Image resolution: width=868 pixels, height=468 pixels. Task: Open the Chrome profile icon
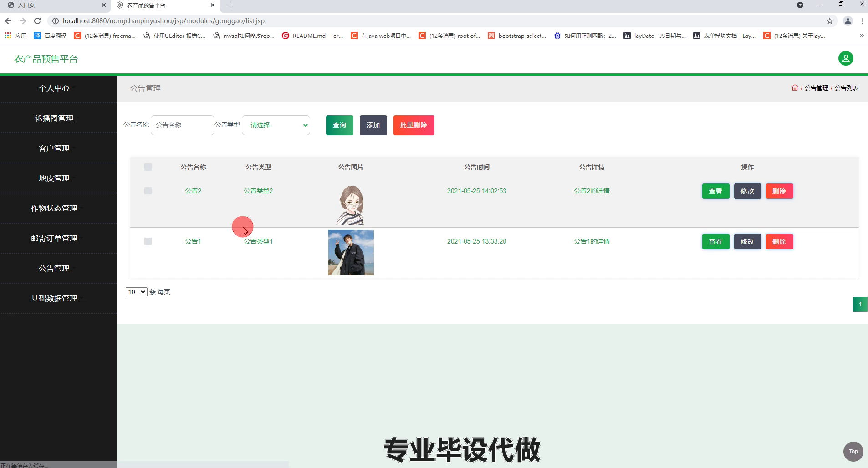click(x=848, y=21)
